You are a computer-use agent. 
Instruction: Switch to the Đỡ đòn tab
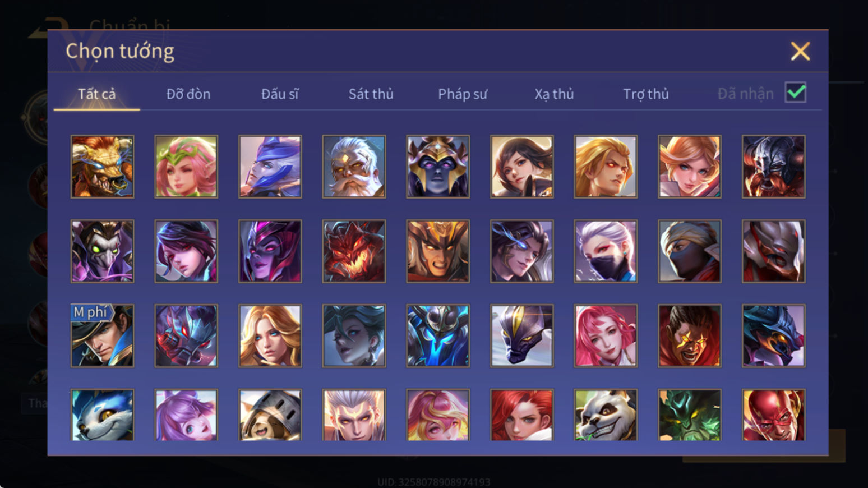(188, 94)
